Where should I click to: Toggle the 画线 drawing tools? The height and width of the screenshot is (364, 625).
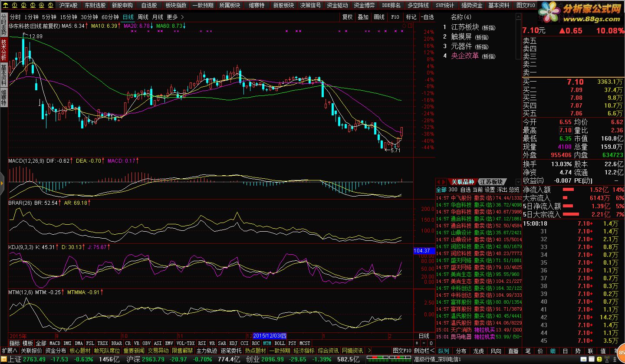(379, 17)
